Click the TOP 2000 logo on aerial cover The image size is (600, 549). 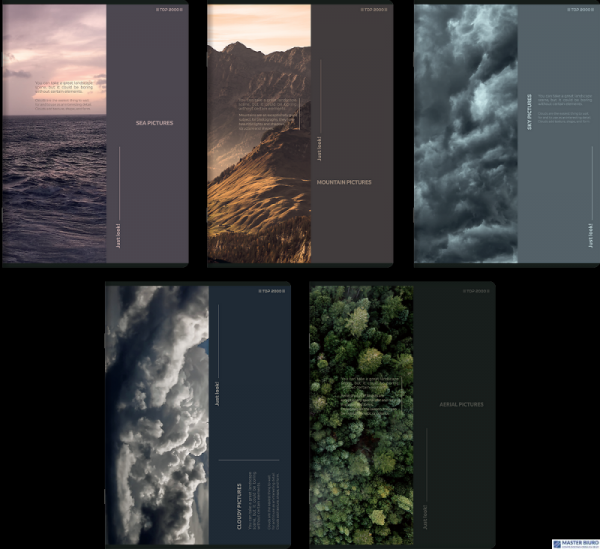(x=476, y=291)
